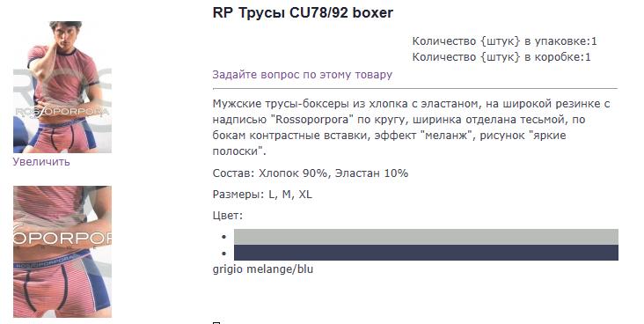Click the "grigio melange/blu" color name
The image size is (644, 324).
click(263, 269)
